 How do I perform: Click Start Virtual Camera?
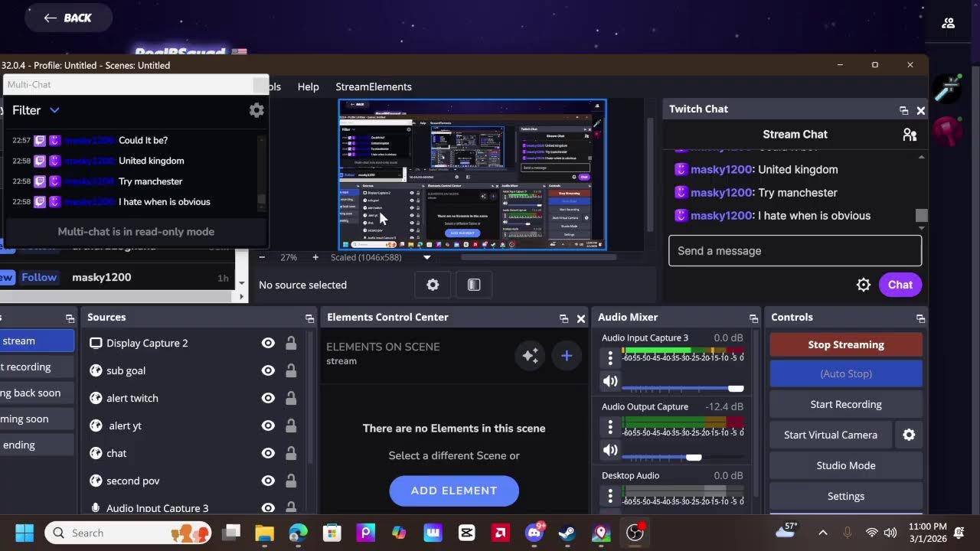tap(831, 435)
